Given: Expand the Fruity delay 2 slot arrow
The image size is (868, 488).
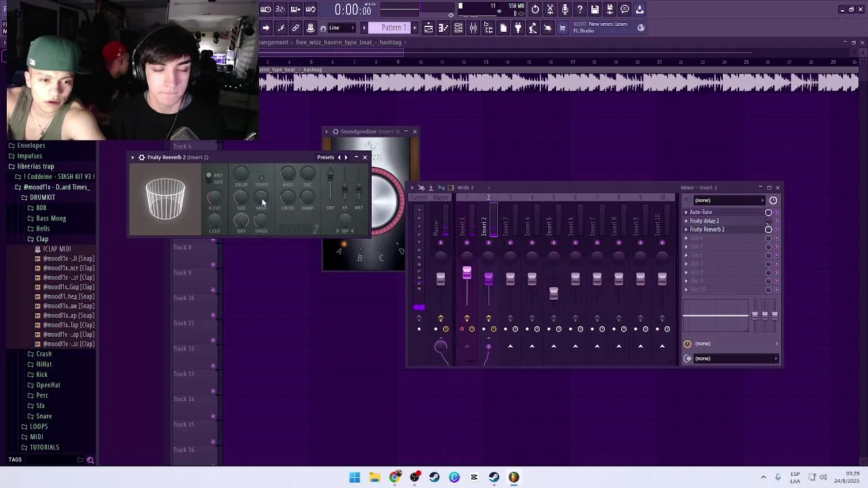Looking at the screenshot, I should pos(686,221).
